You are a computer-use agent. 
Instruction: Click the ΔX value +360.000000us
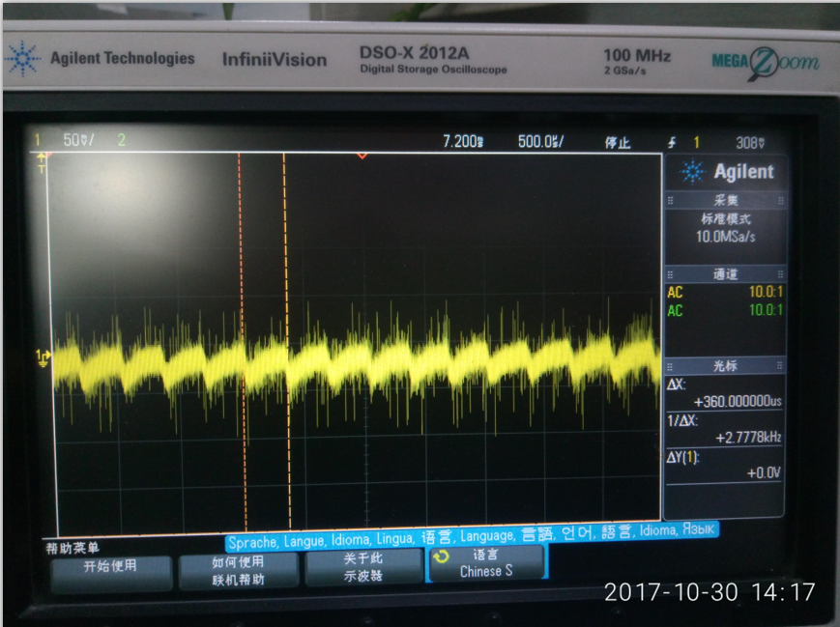(x=738, y=402)
